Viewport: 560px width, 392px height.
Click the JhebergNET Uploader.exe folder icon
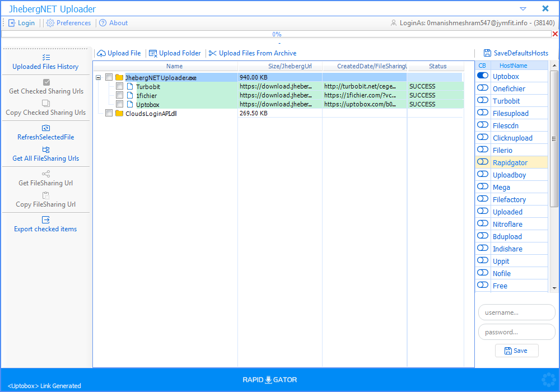(119, 77)
